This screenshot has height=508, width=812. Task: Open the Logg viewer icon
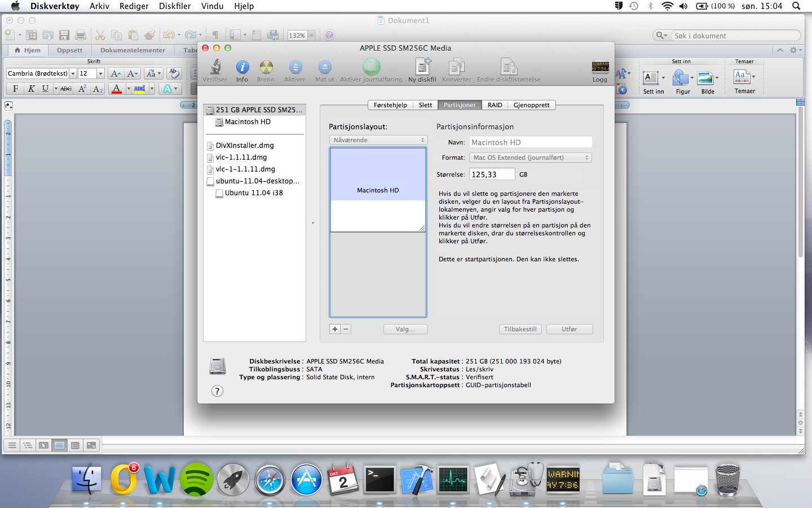[600, 67]
